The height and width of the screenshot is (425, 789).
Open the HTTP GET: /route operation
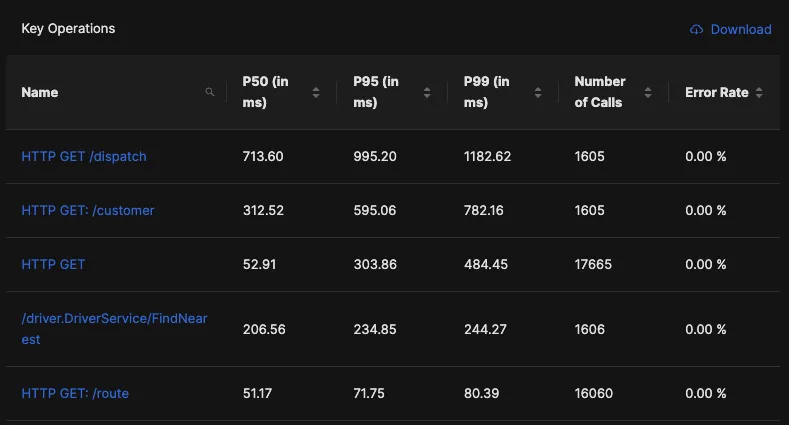tap(75, 393)
